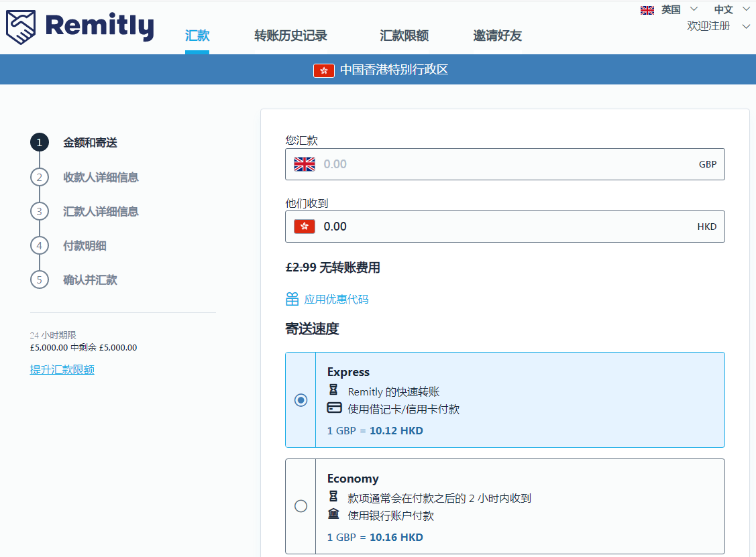756x557 pixels.
Task: Click the hourglass icon under Express
Action: [x=333, y=390]
